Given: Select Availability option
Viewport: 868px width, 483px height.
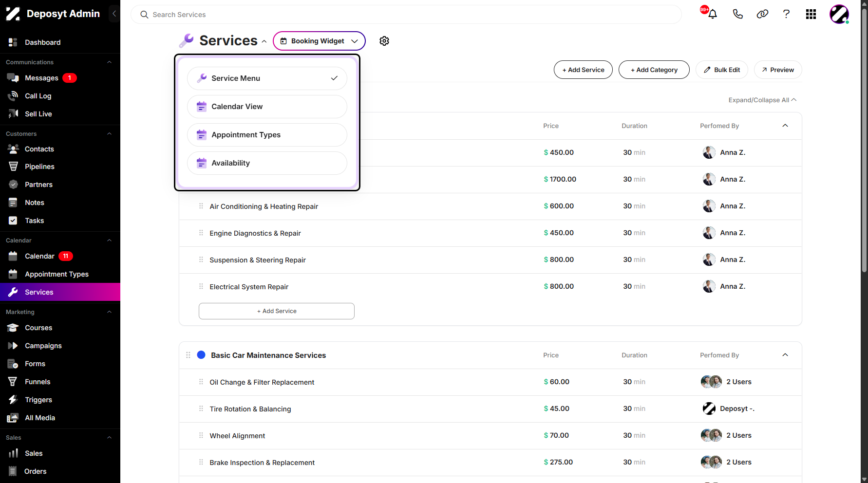Looking at the screenshot, I should [x=267, y=163].
